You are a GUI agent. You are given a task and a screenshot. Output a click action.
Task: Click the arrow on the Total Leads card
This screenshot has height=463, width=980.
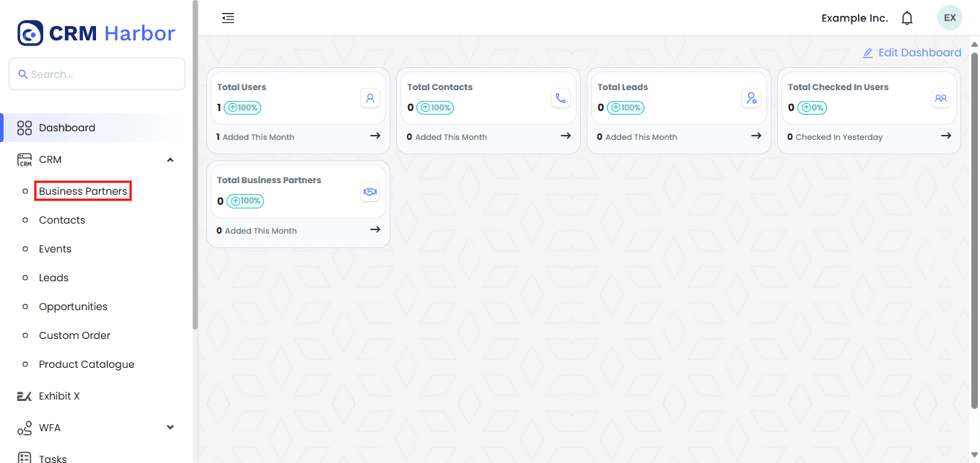[x=756, y=136]
